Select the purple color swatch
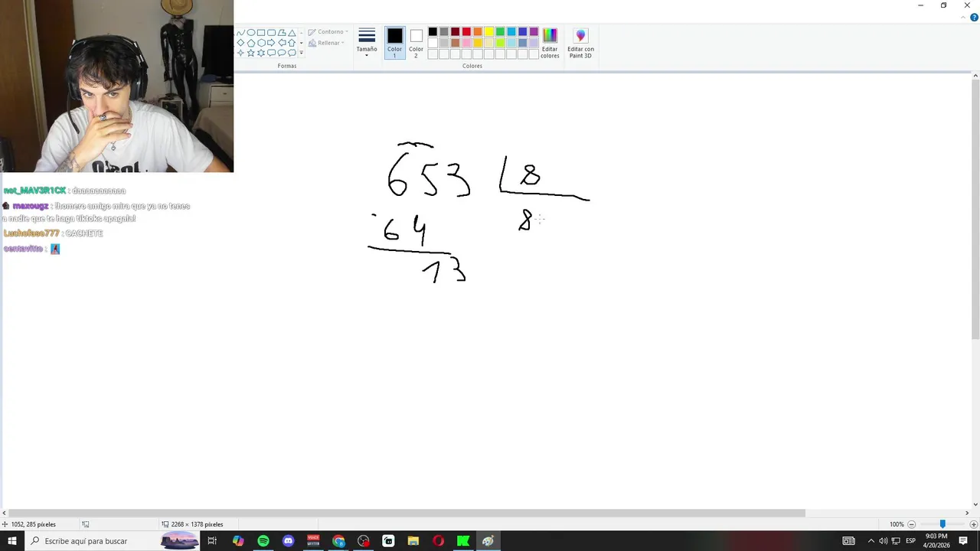This screenshot has width=980, height=551. point(534,32)
